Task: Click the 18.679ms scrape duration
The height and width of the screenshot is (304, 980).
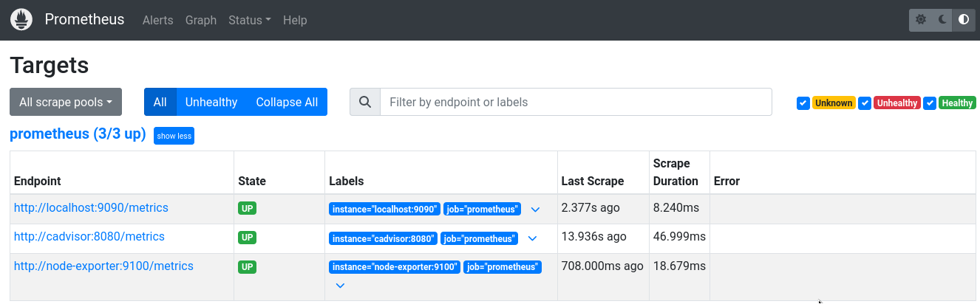Action: (x=679, y=266)
